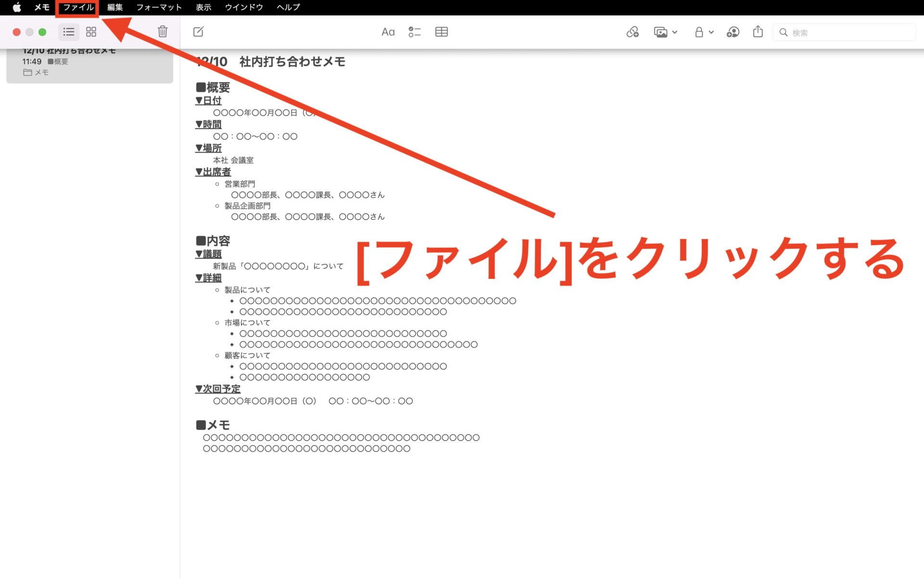Viewport: 924px width, 578px height.
Task: Click the 製品について bullet
Action: (247, 290)
